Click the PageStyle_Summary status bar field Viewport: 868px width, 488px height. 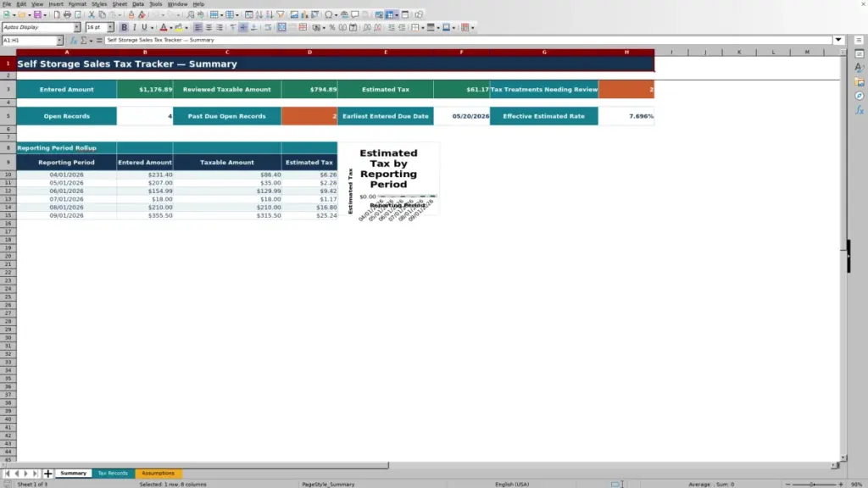click(x=328, y=485)
